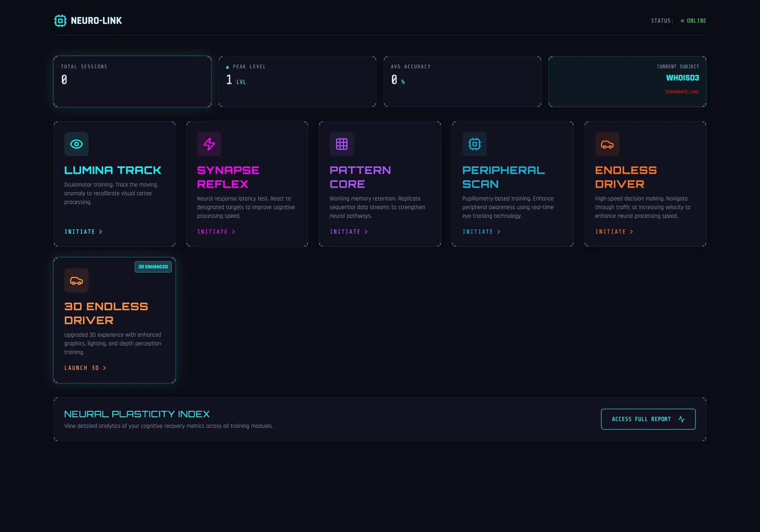This screenshot has height=532, width=760.
Task: Initiate the Pattern Core module
Action: tap(349, 232)
